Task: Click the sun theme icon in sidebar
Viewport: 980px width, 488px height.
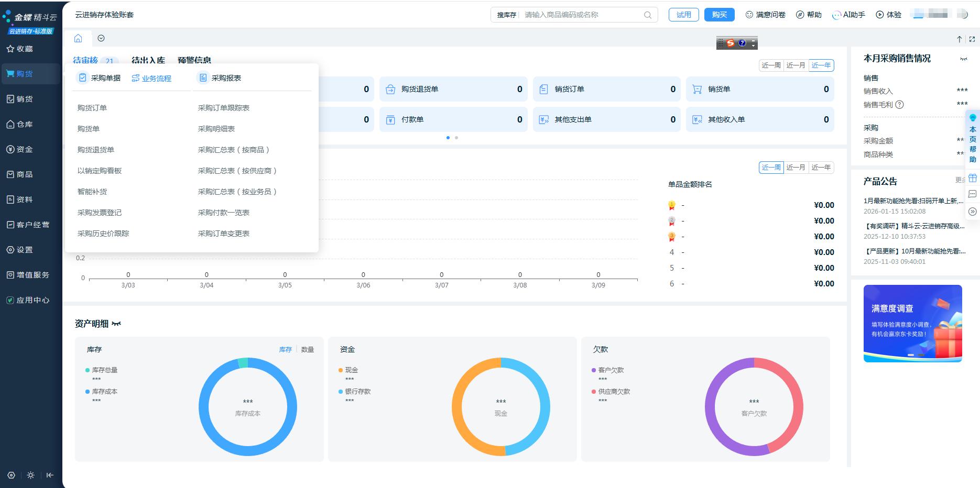Action: [x=31, y=475]
